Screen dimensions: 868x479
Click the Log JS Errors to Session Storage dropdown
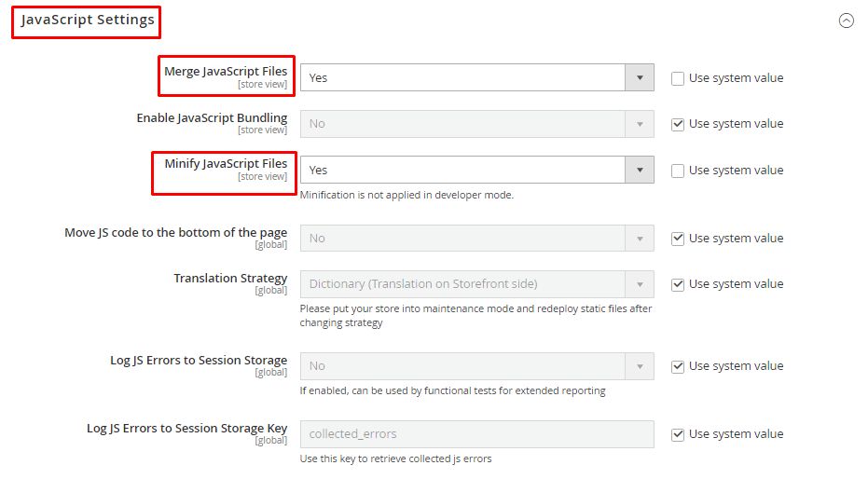[476, 366]
